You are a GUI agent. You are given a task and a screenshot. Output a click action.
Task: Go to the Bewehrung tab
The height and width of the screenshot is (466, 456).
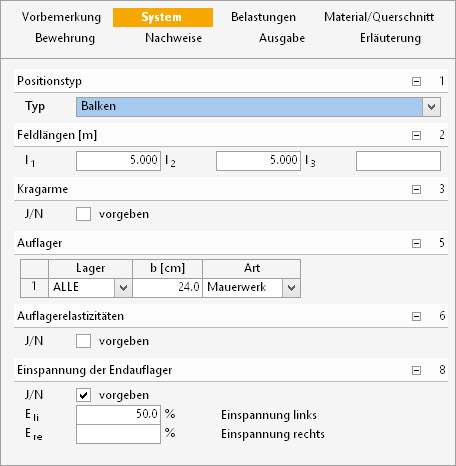click(x=65, y=38)
